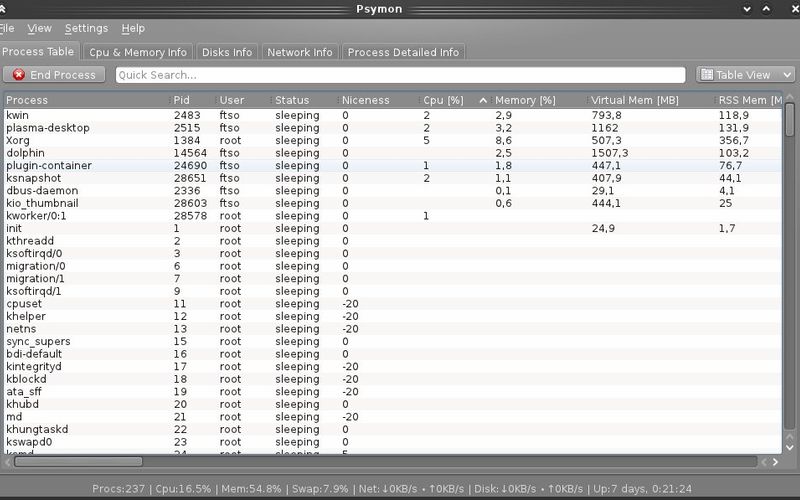Open the Help menu

133,29
